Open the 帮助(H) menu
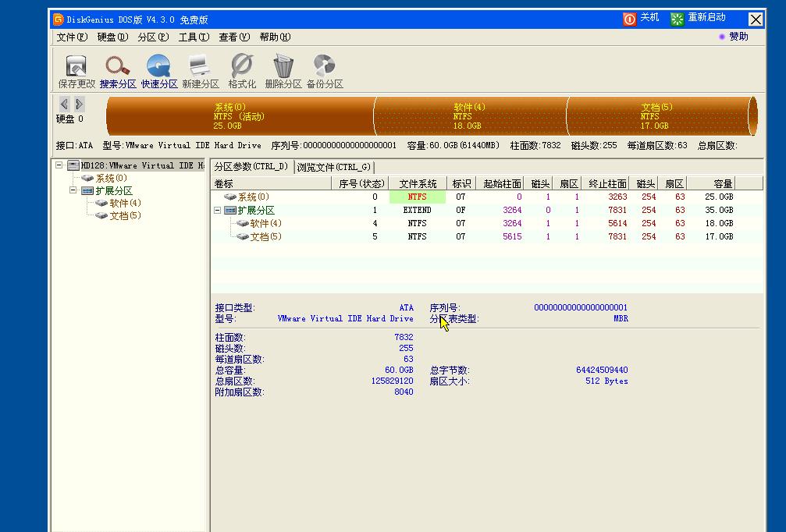The height and width of the screenshot is (532, 786). [x=275, y=37]
